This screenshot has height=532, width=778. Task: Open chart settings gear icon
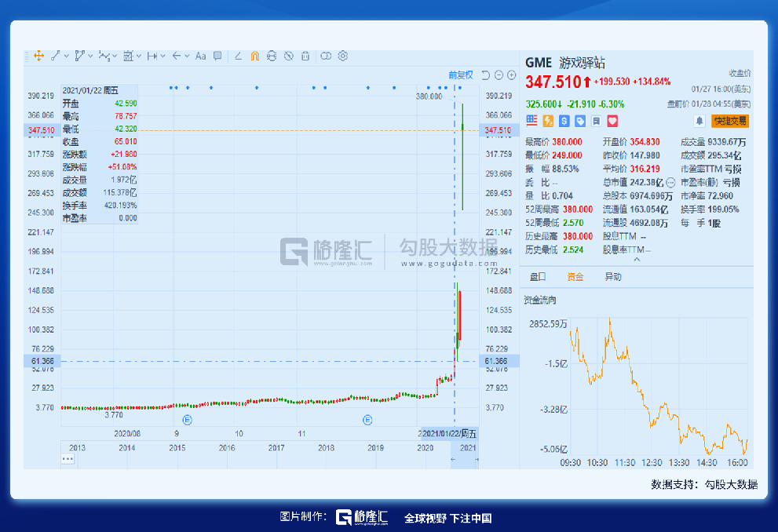pyautogui.click(x=343, y=56)
